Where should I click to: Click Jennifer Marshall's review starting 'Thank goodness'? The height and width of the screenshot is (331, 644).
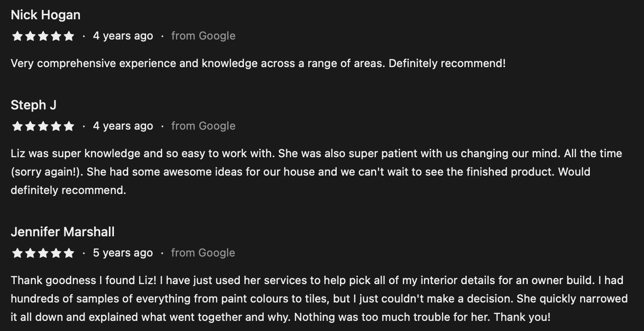(x=319, y=299)
